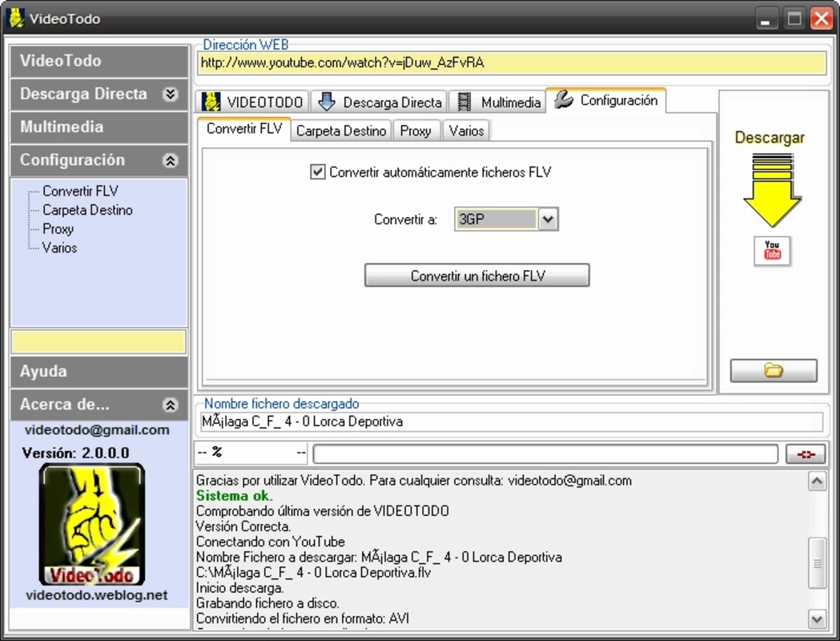Viewport: 840px width, 641px height.
Task: Select Carpeta Destino in the sidebar tree
Action: (x=87, y=210)
